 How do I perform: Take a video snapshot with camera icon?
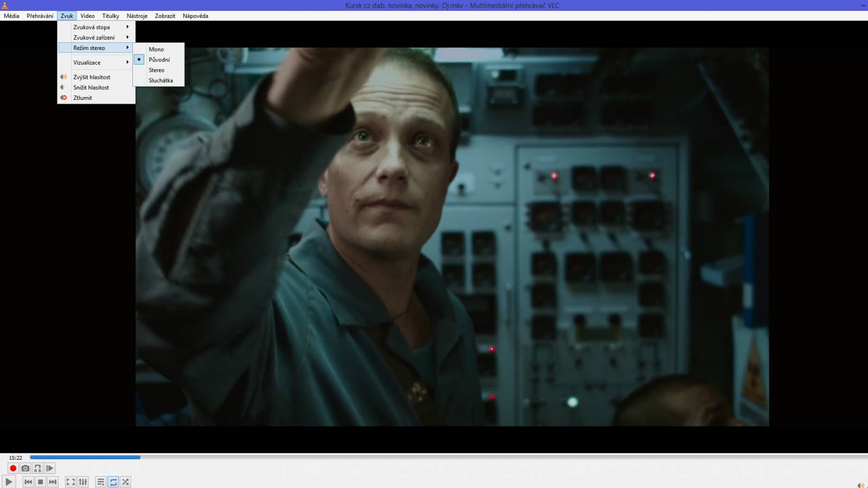[x=25, y=468]
